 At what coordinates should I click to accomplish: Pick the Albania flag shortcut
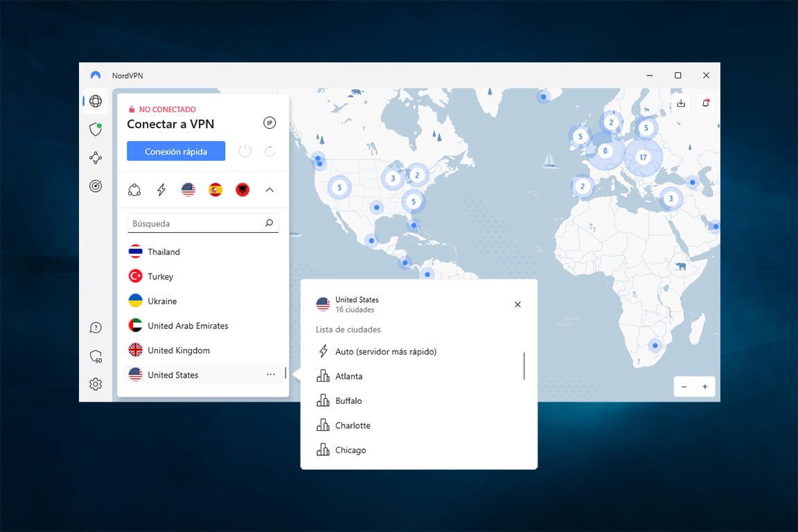(x=242, y=190)
